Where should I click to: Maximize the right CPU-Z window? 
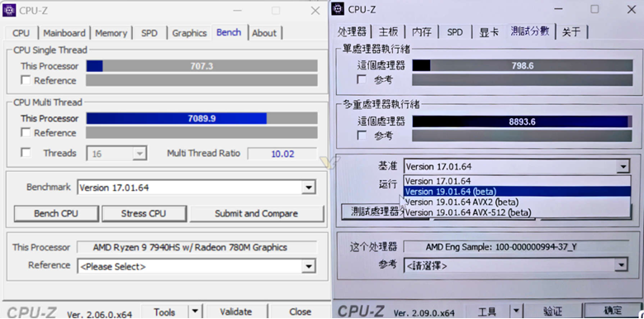coord(594,9)
